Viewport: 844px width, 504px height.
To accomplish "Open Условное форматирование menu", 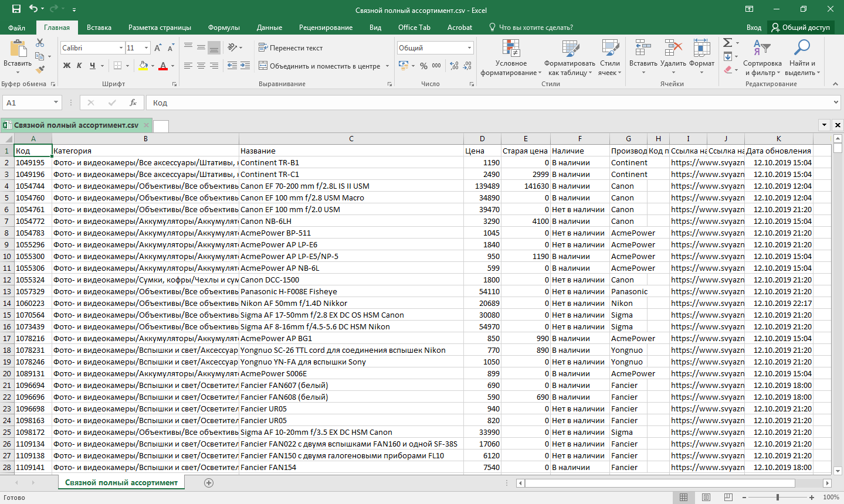I will (x=511, y=57).
